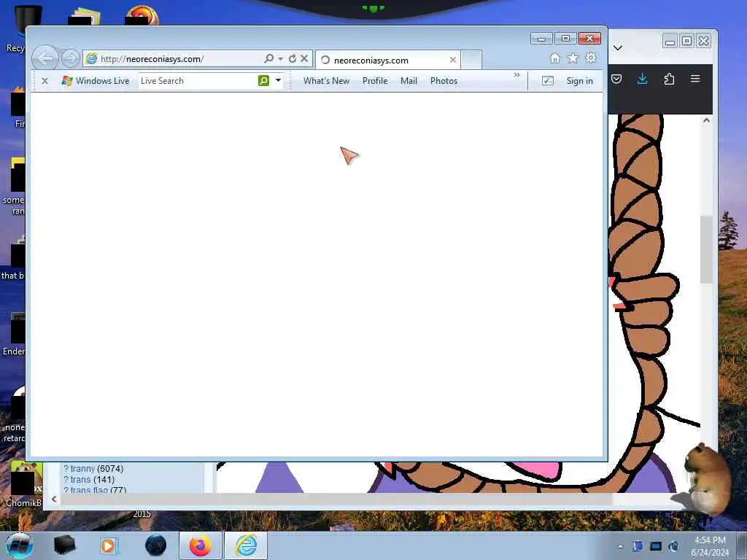
Task: Open the 'trans' (141) tag link
Action: pyautogui.click(x=80, y=480)
